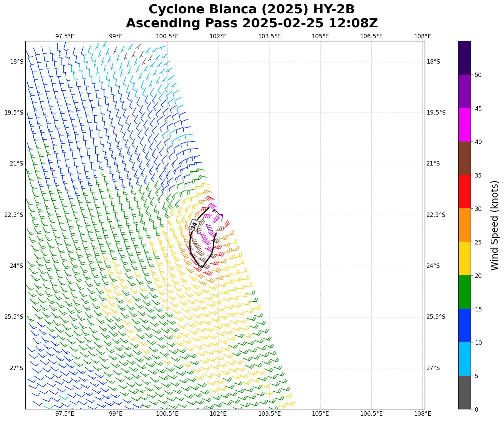Click the 97.5°E label on the bottom axis
The image size is (504, 421).
(65, 414)
